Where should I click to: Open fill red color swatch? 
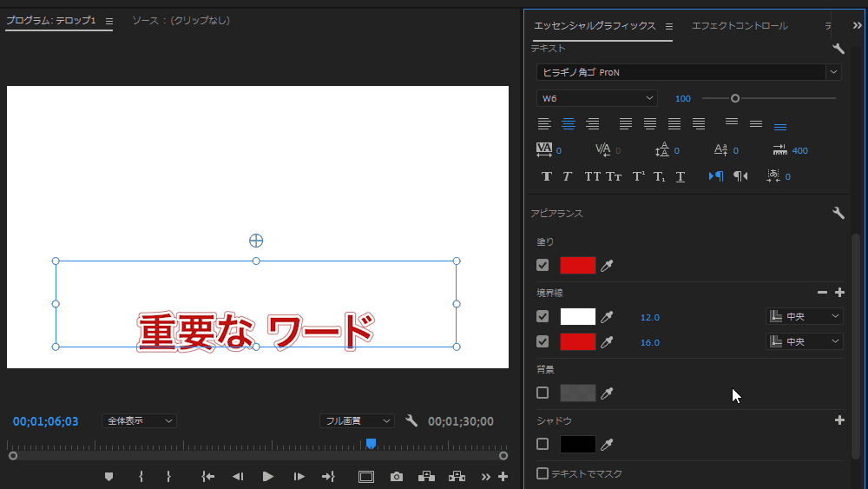(578, 265)
